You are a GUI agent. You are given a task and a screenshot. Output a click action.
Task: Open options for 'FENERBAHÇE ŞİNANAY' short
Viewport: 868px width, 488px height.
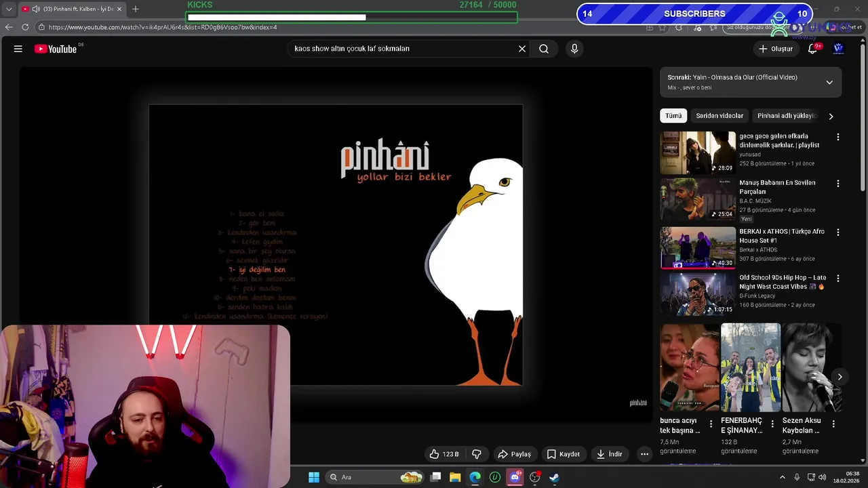(772, 424)
